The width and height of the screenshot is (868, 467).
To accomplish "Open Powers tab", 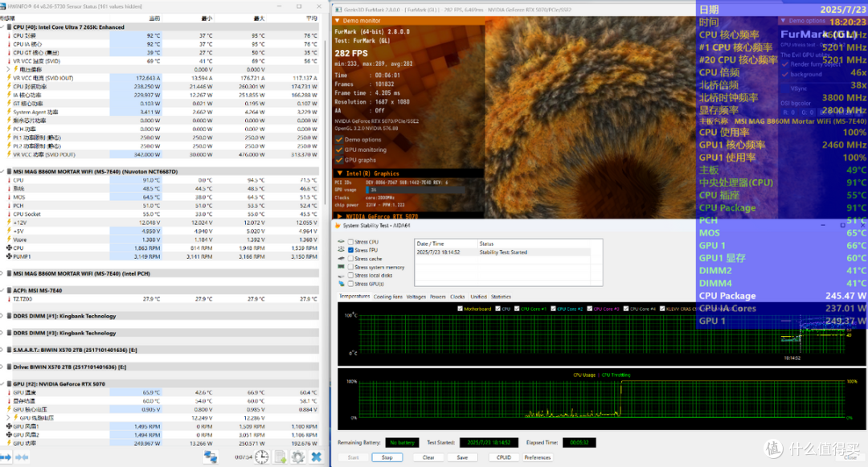I will coord(438,297).
